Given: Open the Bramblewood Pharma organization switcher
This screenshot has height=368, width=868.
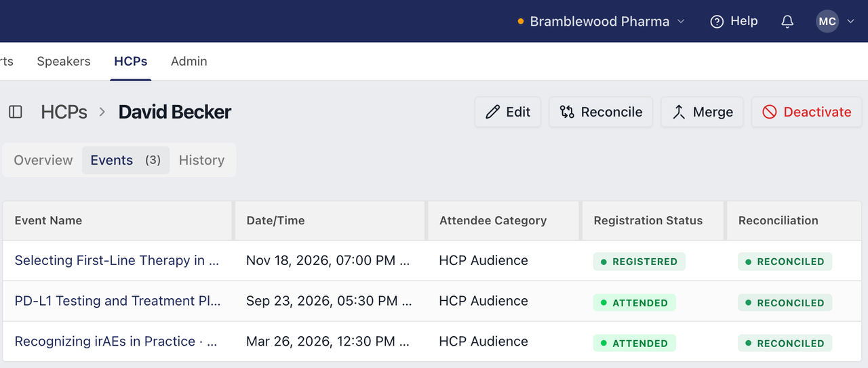Looking at the screenshot, I should tap(601, 22).
